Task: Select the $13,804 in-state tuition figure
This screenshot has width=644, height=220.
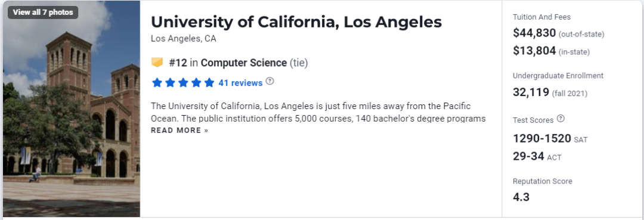Action: pos(534,51)
